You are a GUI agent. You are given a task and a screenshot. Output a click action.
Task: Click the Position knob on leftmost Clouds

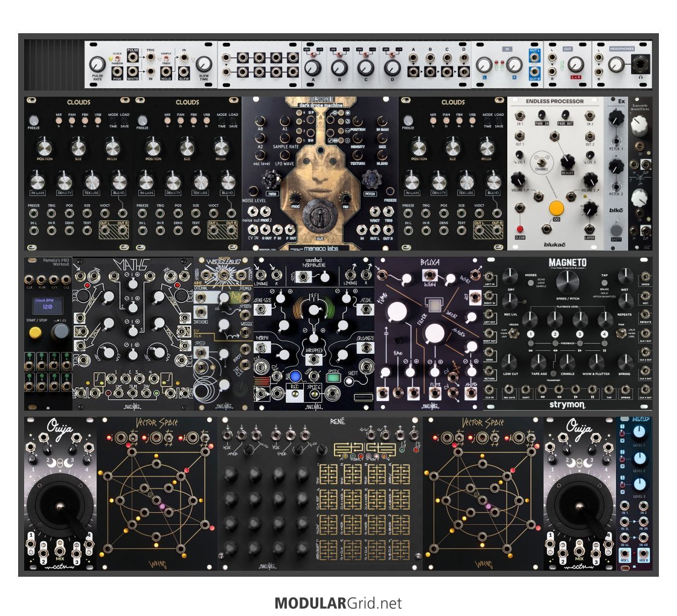click(44, 147)
